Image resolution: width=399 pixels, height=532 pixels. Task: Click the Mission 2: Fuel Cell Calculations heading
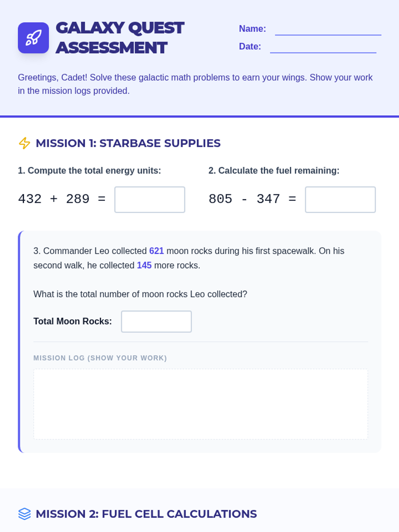146,514
